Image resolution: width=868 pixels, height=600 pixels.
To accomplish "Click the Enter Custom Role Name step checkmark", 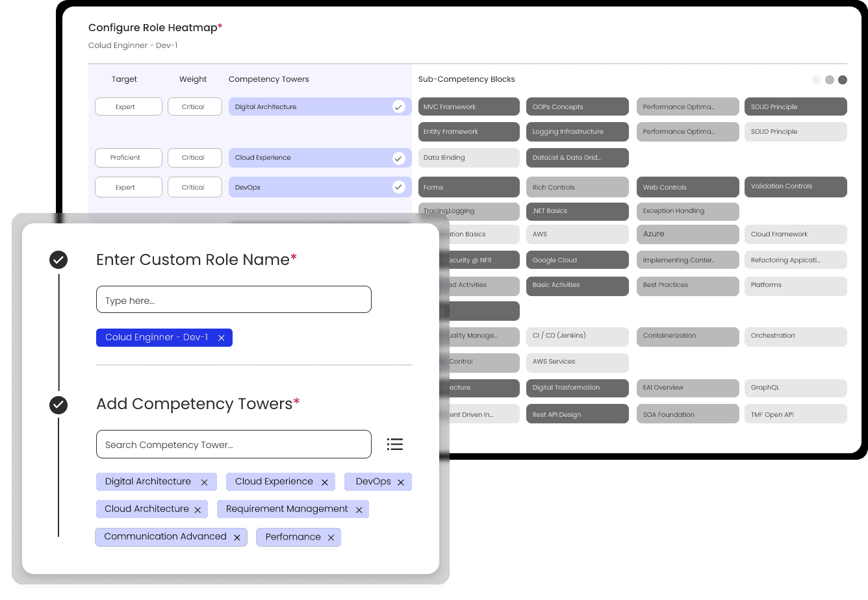I will pos(58,260).
